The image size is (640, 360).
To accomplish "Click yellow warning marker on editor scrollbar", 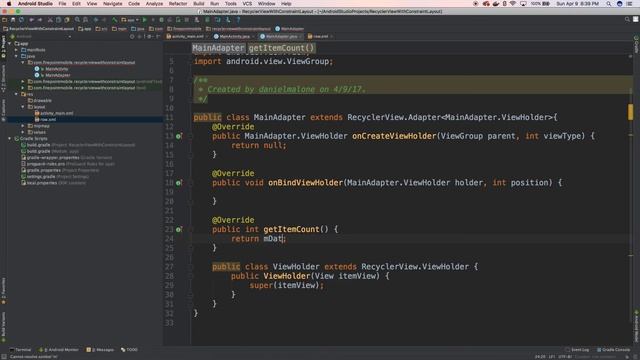I will [631, 112].
